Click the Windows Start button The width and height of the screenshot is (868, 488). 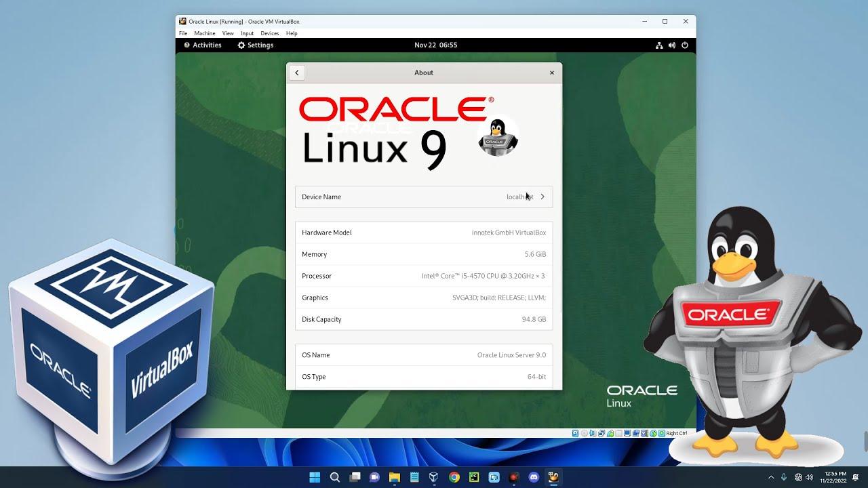click(x=315, y=477)
